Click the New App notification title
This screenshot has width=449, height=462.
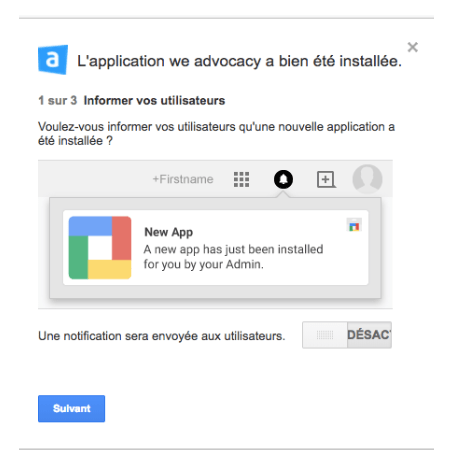pyautogui.click(x=168, y=232)
